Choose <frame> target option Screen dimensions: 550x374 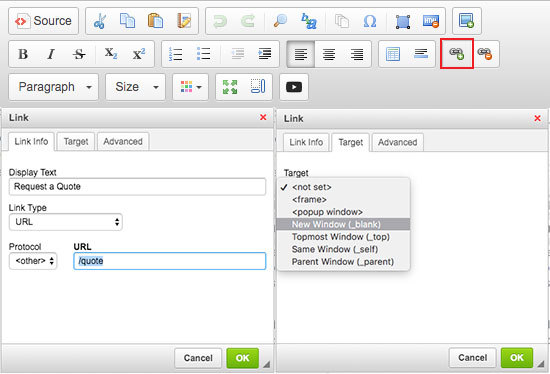coord(343,200)
